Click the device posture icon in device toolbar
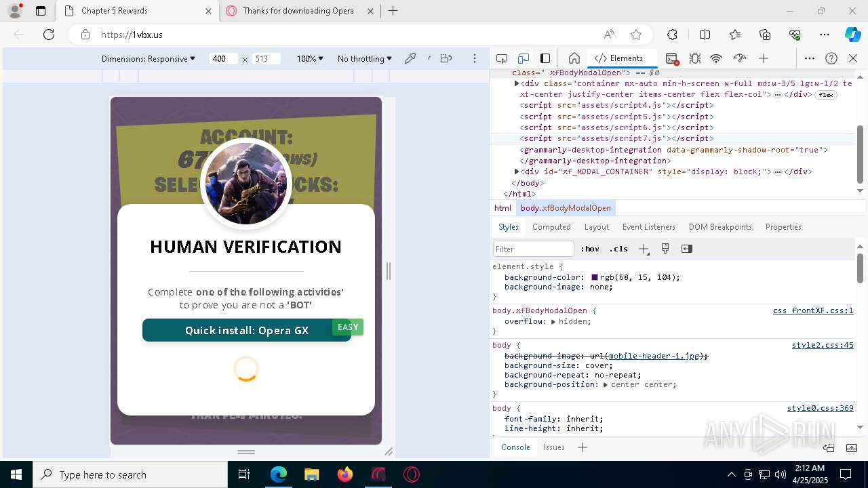The height and width of the screenshot is (488, 868). [446, 58]
